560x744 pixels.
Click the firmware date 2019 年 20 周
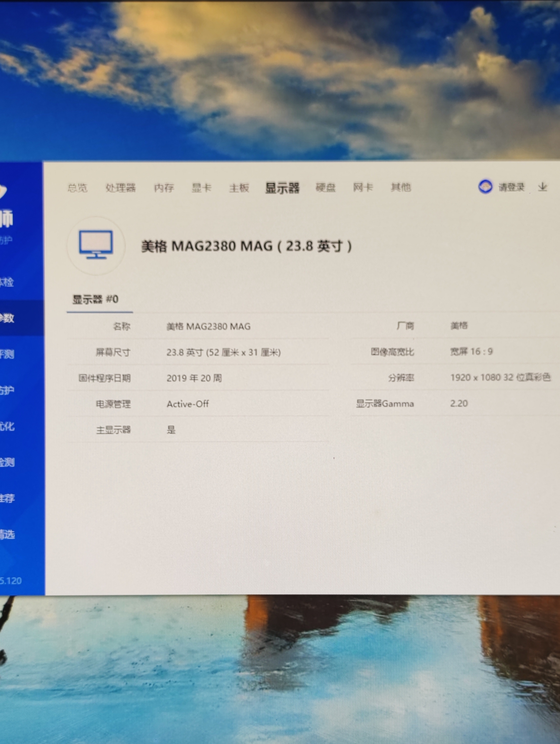194,378
